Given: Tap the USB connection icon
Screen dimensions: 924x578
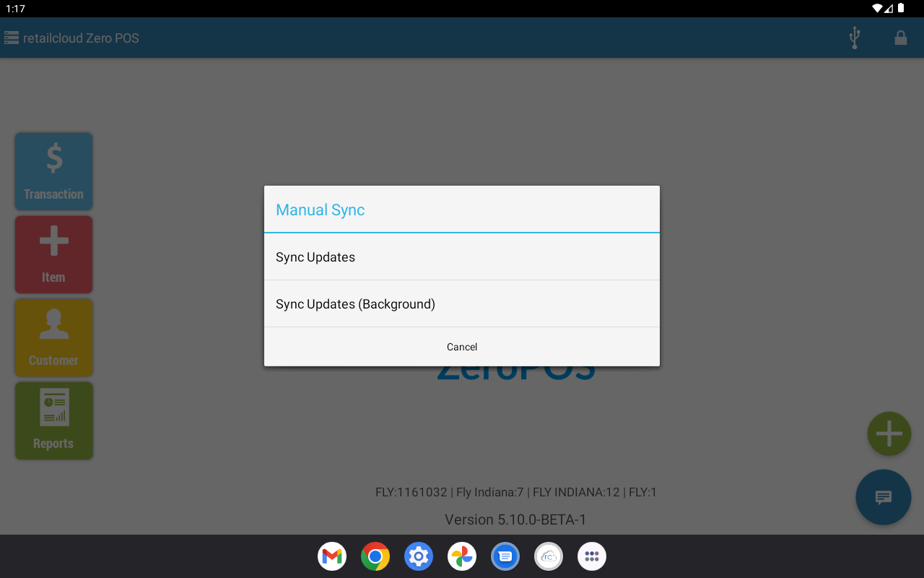Looking at the screenshot, I should [855, 38].
